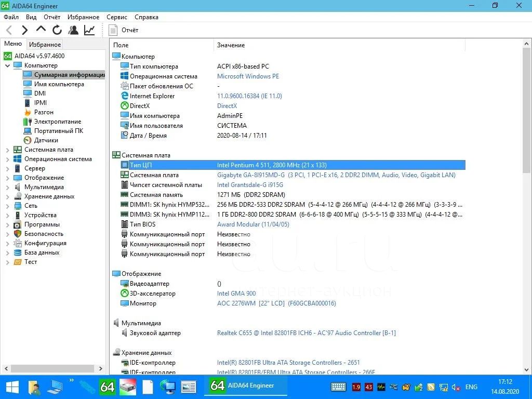The height and width of the screenshot is (399, 532).
Task: Expand the Хранение данных tree node
Action: pos(7,196)
